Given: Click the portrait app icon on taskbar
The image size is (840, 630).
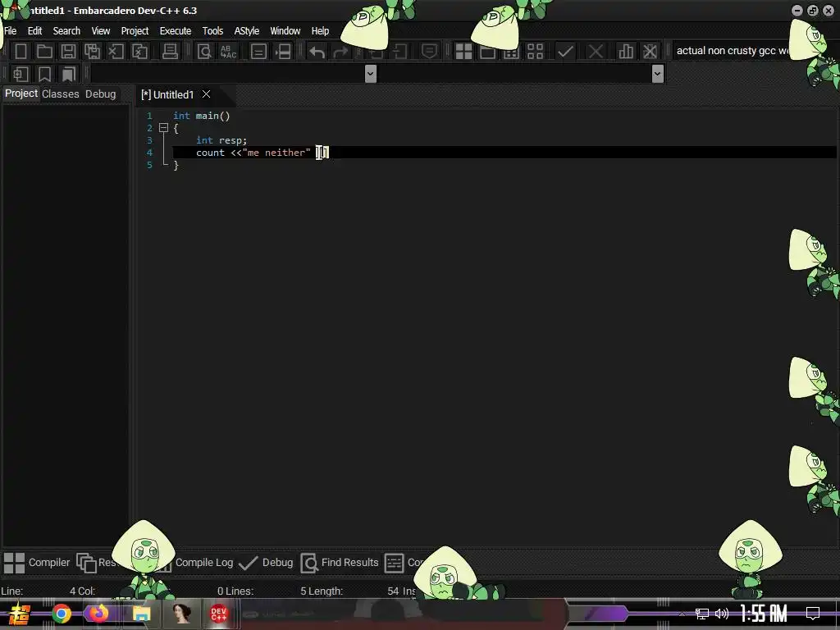Looking at the screenshot, I should point(181,614).
